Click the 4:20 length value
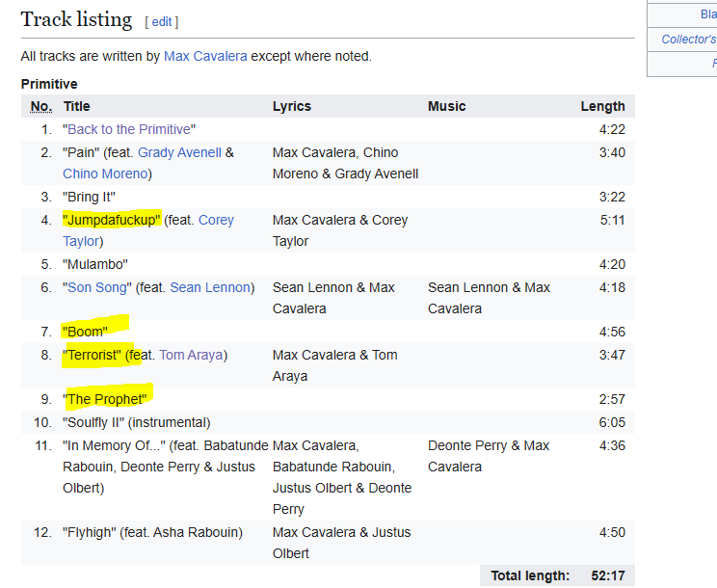Viewport: 717px width, 588px height. click(612, 265)
